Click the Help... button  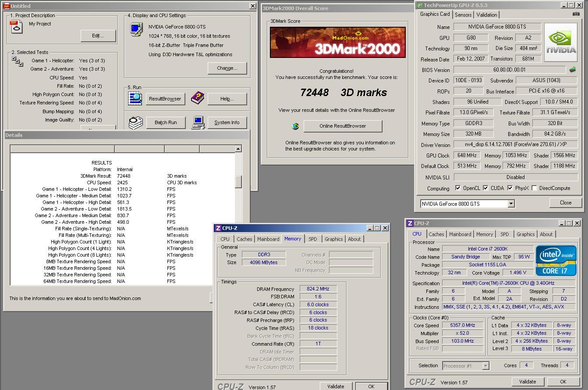227,99
